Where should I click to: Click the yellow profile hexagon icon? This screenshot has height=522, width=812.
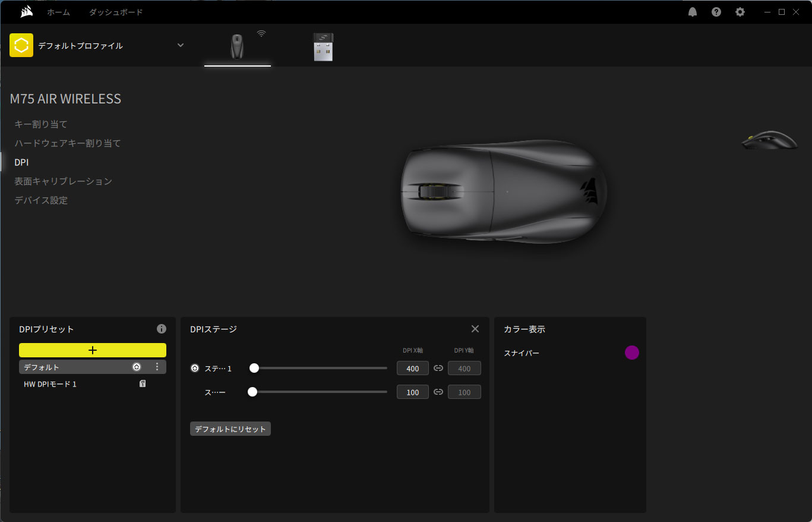(21, 45)
